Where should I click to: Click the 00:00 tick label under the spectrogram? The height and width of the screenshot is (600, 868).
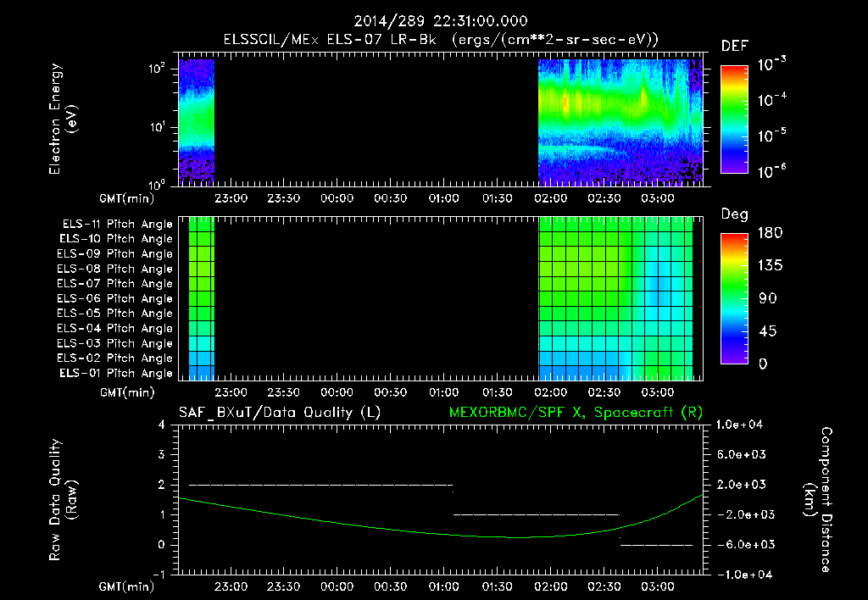point(337,198)
